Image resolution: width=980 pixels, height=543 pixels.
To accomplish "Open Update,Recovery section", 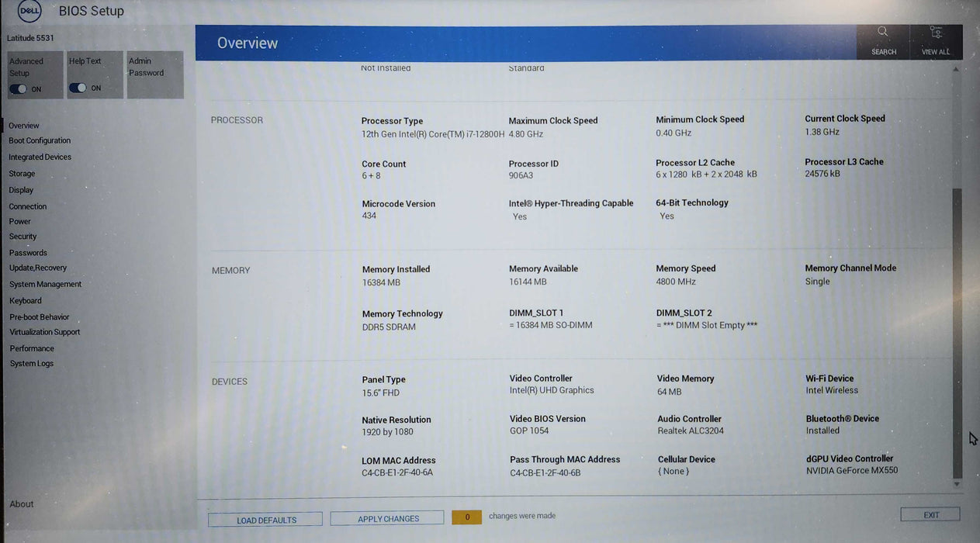I will tap(38, 268).
